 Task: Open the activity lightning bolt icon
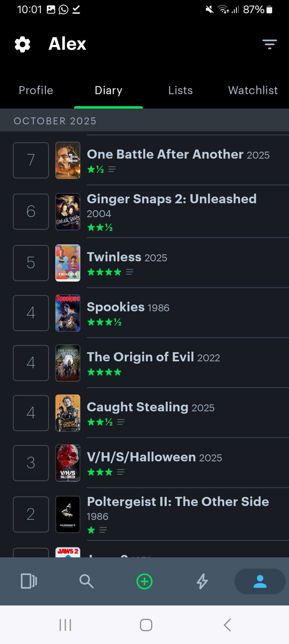(x=202, y=581)
